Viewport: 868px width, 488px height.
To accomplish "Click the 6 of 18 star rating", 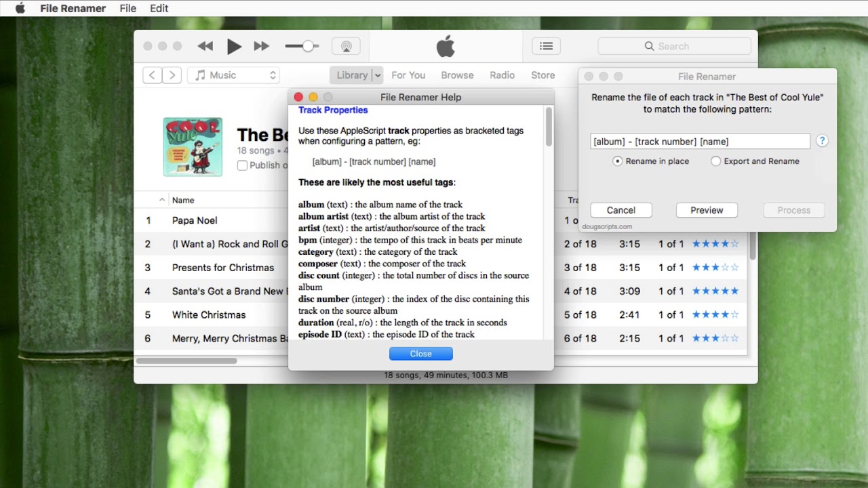I will tap(715, 338).
